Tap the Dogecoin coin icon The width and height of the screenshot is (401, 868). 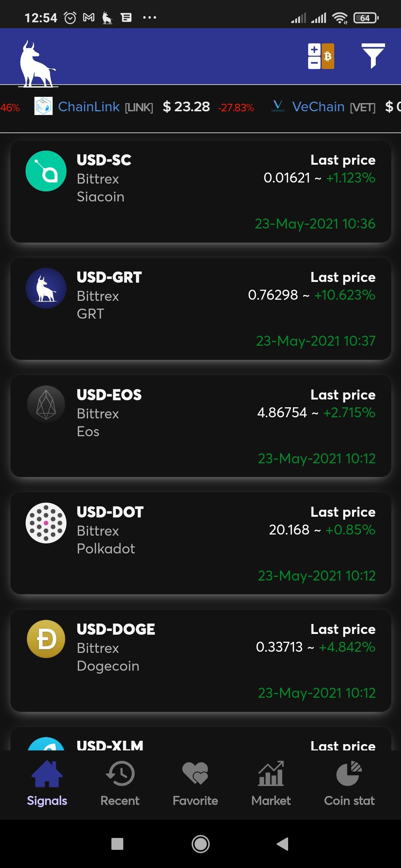coord(46,639)
